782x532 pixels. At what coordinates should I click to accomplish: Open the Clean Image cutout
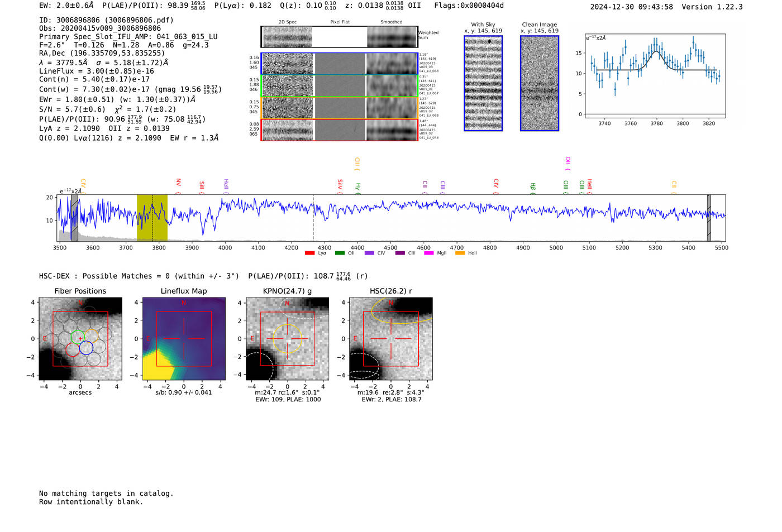(540, 83)
